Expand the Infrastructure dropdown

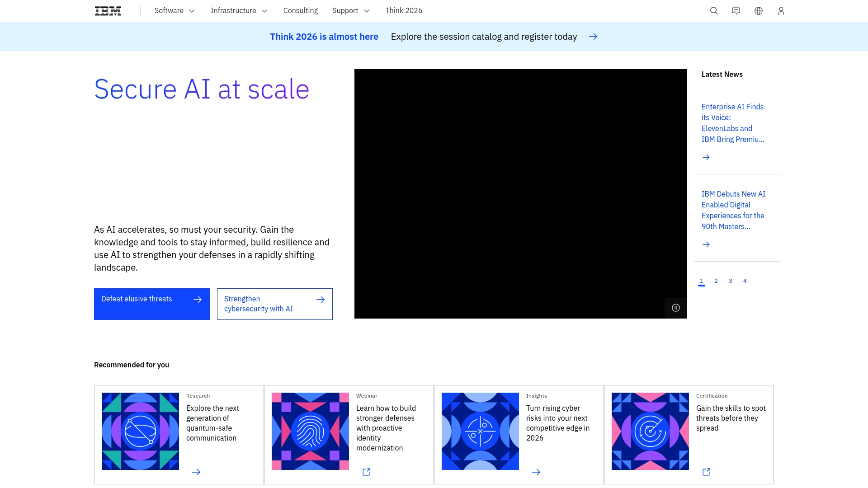239,11
